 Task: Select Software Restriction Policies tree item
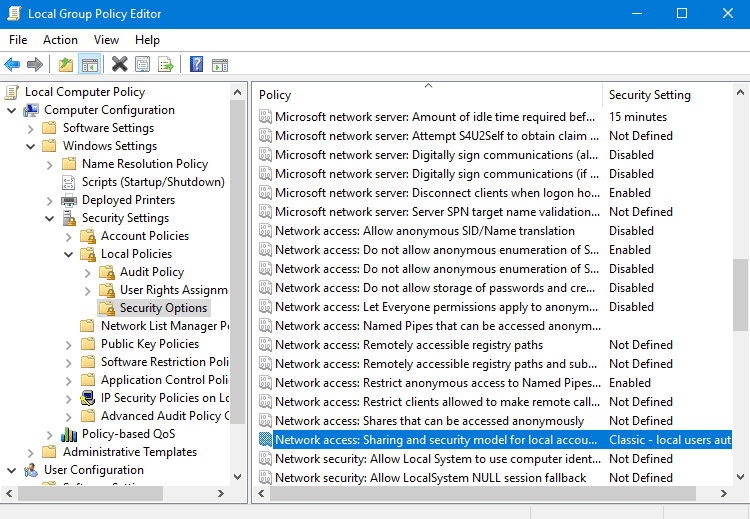click(x=164, y=362)
